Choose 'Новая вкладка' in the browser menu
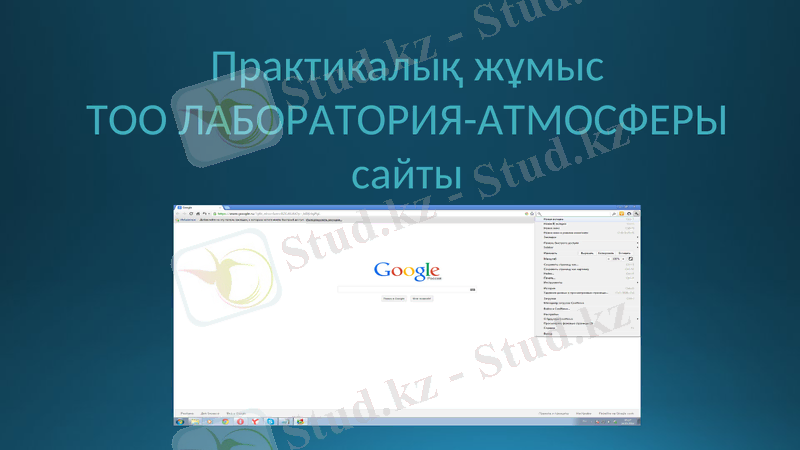The image size is (800, 450). click(586, 219)
